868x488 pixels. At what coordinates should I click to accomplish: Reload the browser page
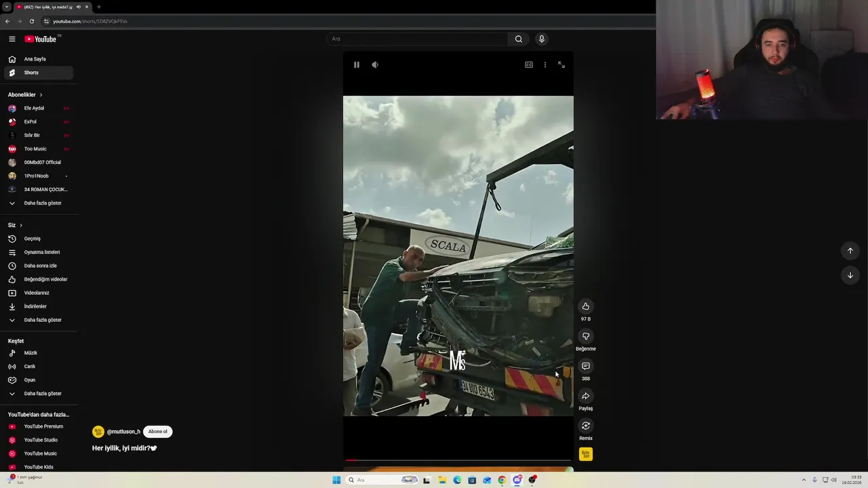31,21
